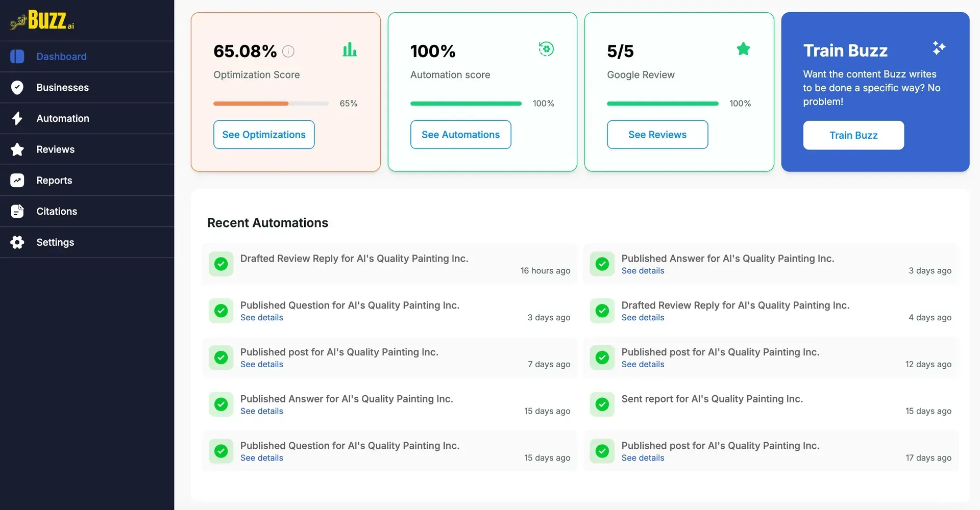This screenshot has width=980, height=510.
Task: Open See details for Published Question 3 days ago
Action: coord(261,318)
